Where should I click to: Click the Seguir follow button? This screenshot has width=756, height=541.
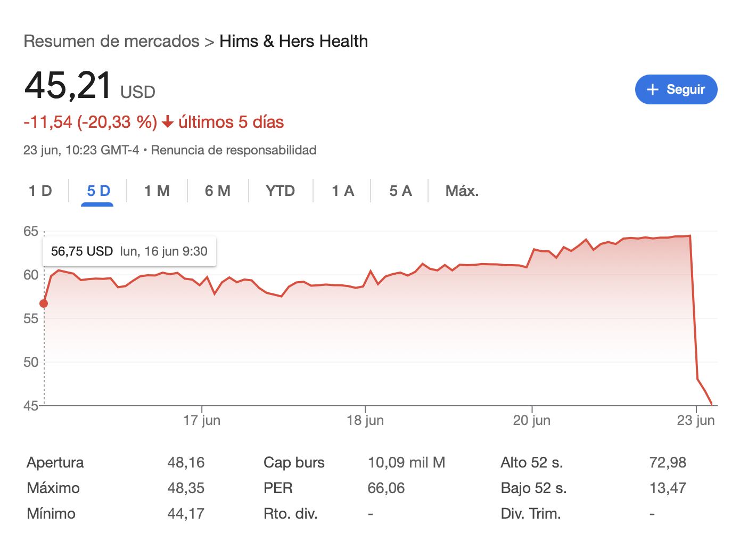676,89
